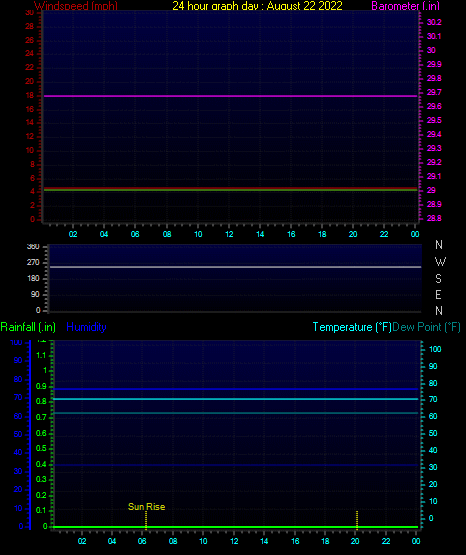The width and height of the screenshot is (466, 555).
Task: Select the magenta barometer line
Action: pos(230,96)
